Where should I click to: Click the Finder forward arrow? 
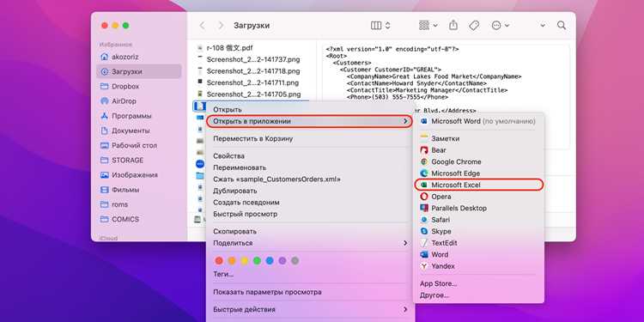[221, 26]
